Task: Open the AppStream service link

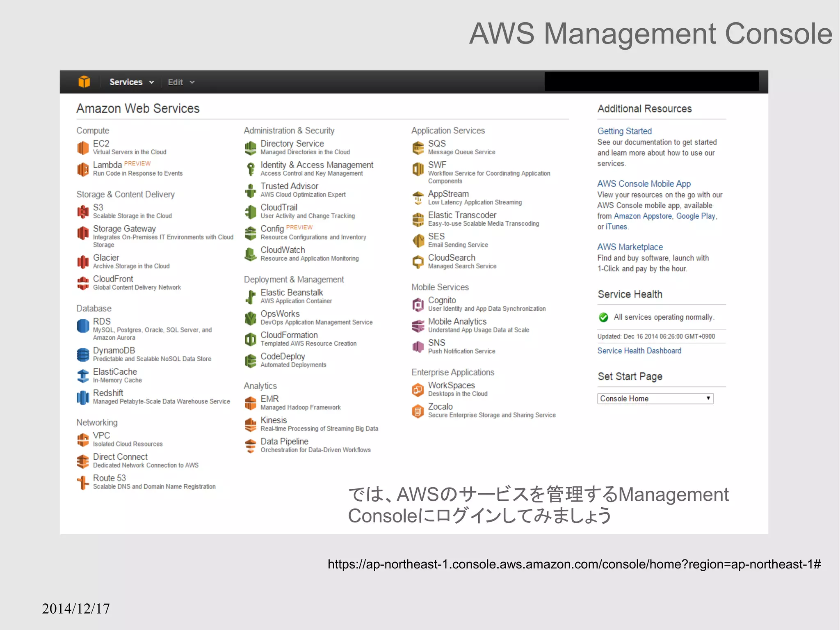Action: (x=448, y=194)
